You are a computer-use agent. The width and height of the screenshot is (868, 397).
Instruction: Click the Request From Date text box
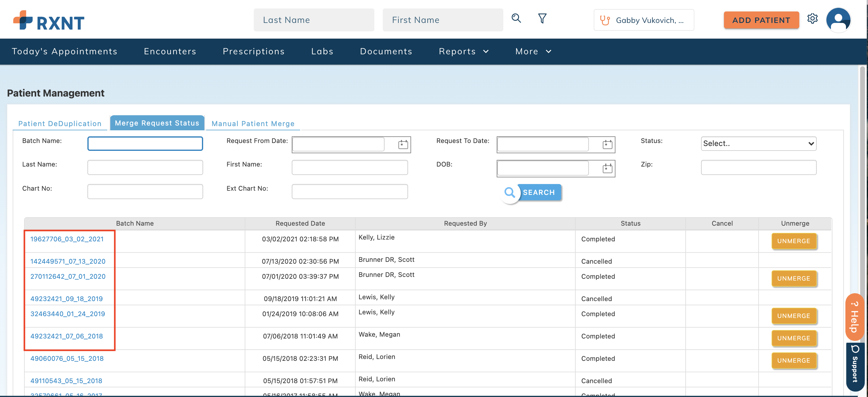click(338, 145)
